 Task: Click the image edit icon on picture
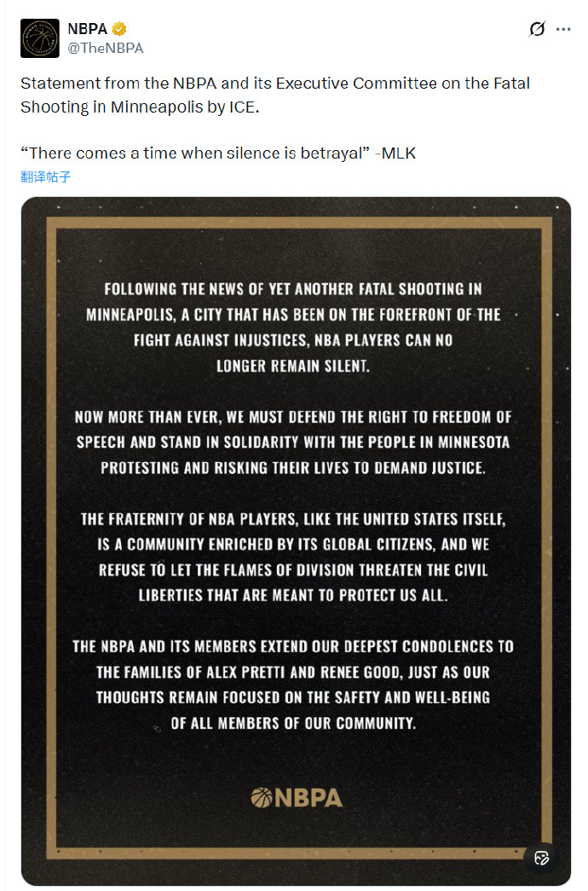point(542,859)
